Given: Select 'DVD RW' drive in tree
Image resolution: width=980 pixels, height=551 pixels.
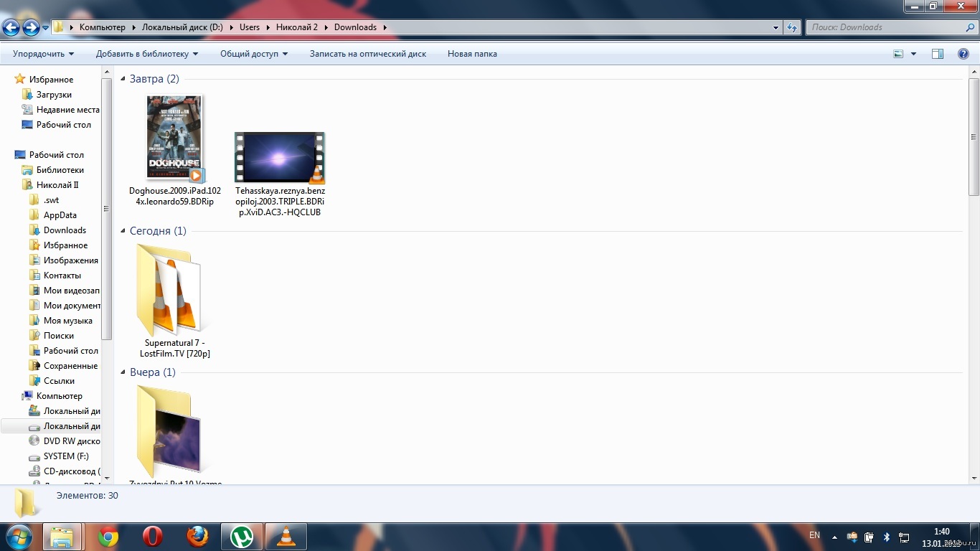Looking at the screenshot, I should (72, 441).
